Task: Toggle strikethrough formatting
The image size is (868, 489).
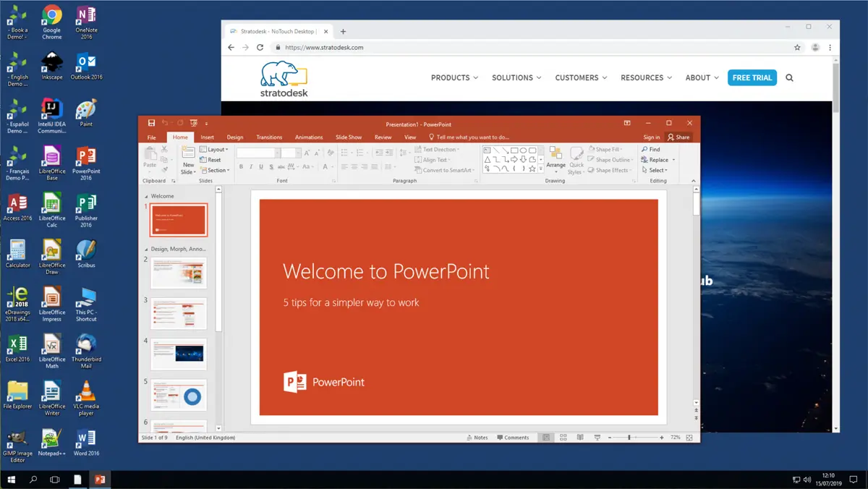Action: 281,167
